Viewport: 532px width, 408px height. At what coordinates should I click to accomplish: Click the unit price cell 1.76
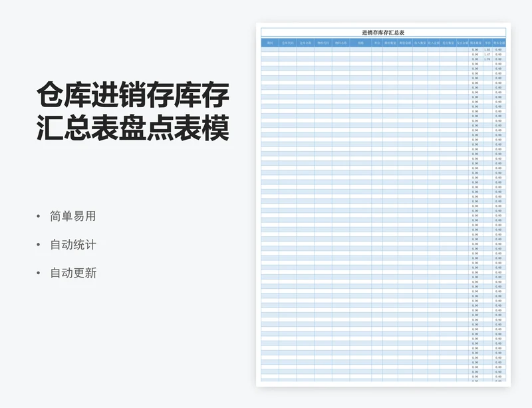point(487,59)
